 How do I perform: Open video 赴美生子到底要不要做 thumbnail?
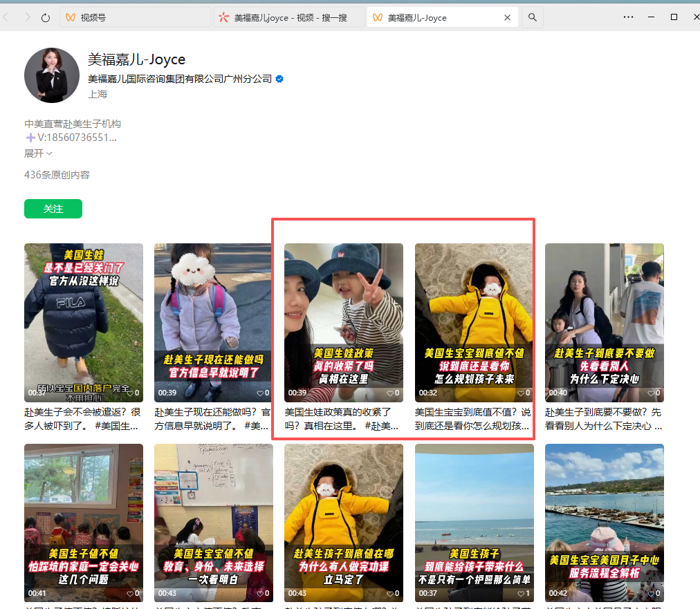(605, 323)
